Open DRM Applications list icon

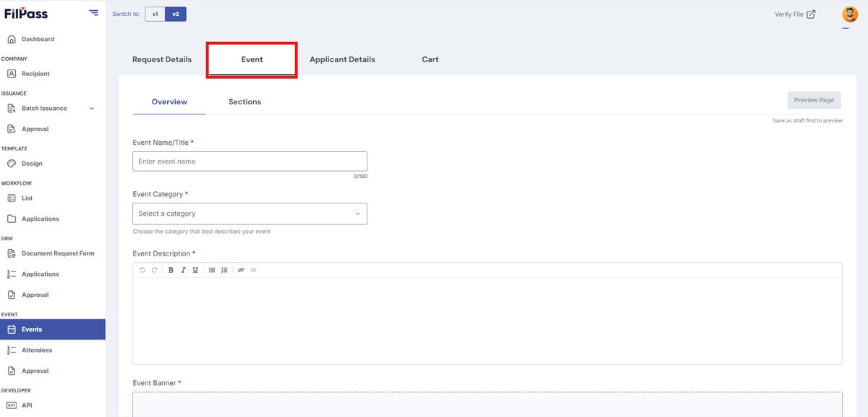(x=12, y=274)
